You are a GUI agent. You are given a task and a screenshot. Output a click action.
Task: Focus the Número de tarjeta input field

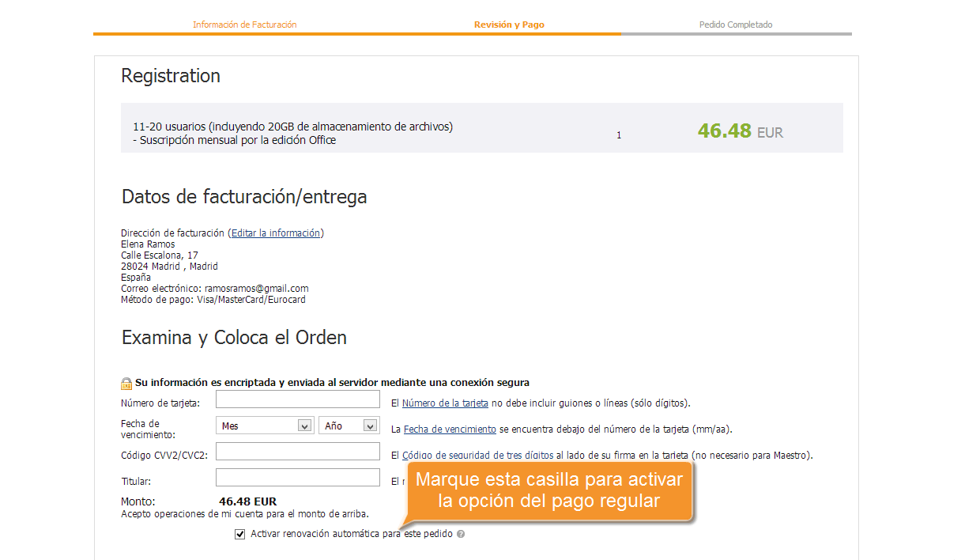pos(298,399)
